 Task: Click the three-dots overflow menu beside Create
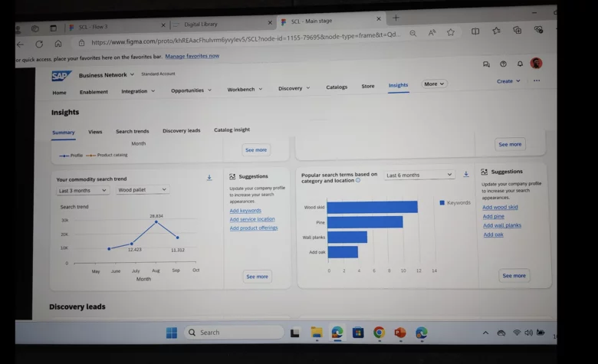pos(537,80)
